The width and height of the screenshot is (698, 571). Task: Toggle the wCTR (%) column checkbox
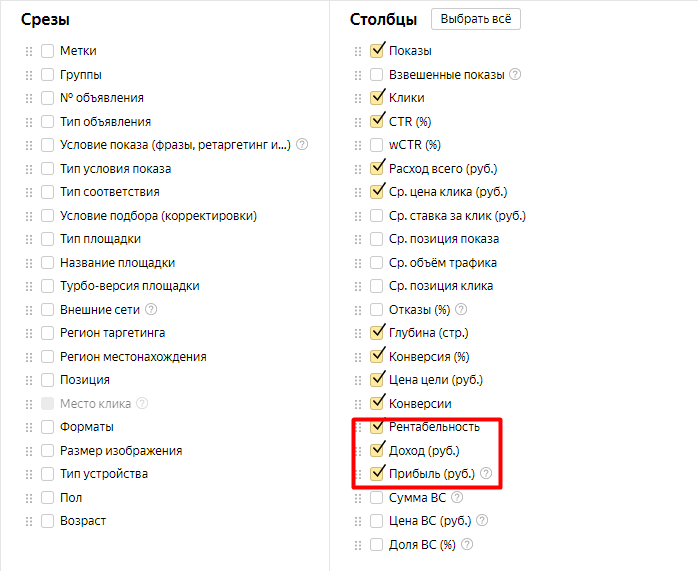coord(377,145)
